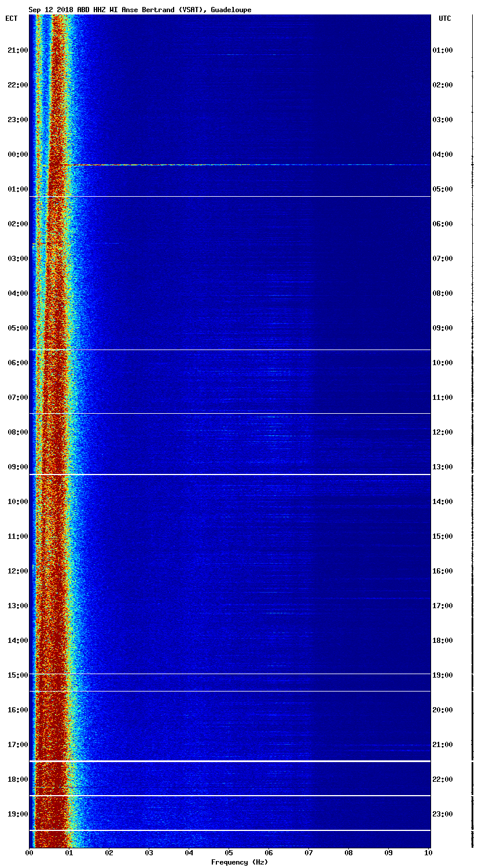Click the 14:00 tick on ECT axis
This screenshot has height=868, width=493.
click(x=17, y=641)
